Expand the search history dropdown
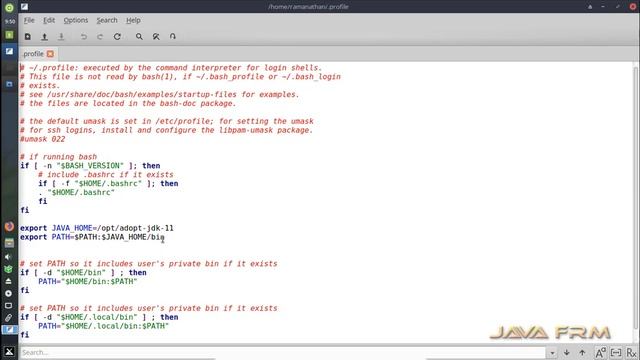 click(x=552, y=353)
